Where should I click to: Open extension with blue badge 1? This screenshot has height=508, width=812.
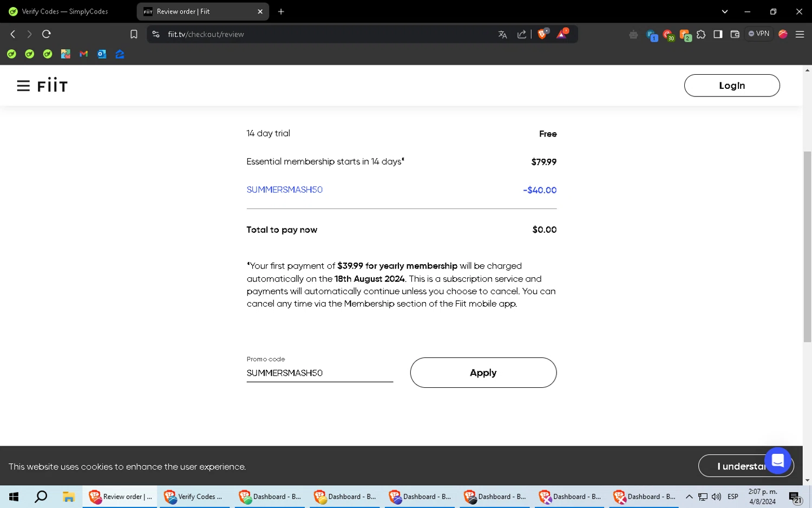point(652,35)
